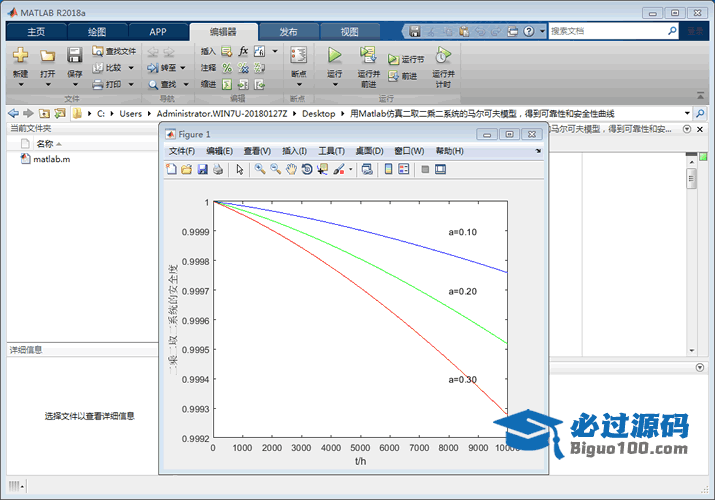Select the Edit Plot arrow pointer tool

[x=240, y=170]
